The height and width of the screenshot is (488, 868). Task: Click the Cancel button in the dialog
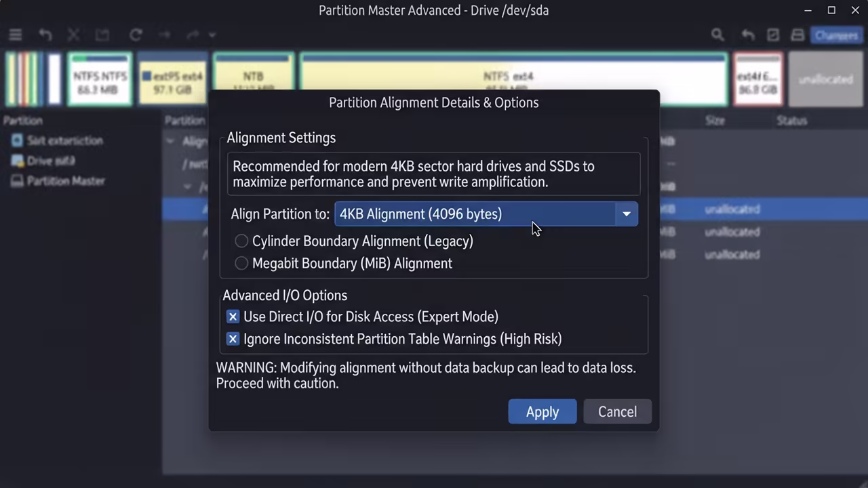[617, 411]
